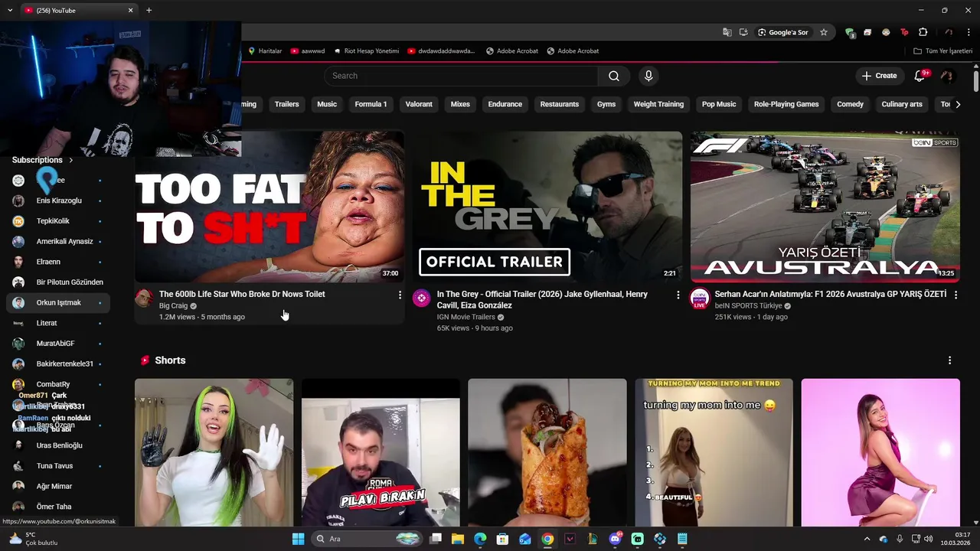
Task: Open the weather widget on taskbar
Action: click(x=32, y=539)
